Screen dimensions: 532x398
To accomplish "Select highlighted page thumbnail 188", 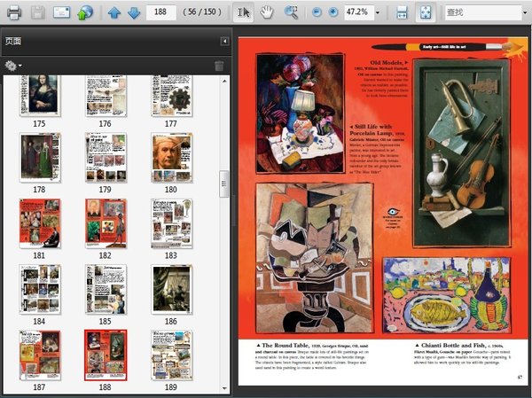I will pyautogui.click(x=106, y=355).
